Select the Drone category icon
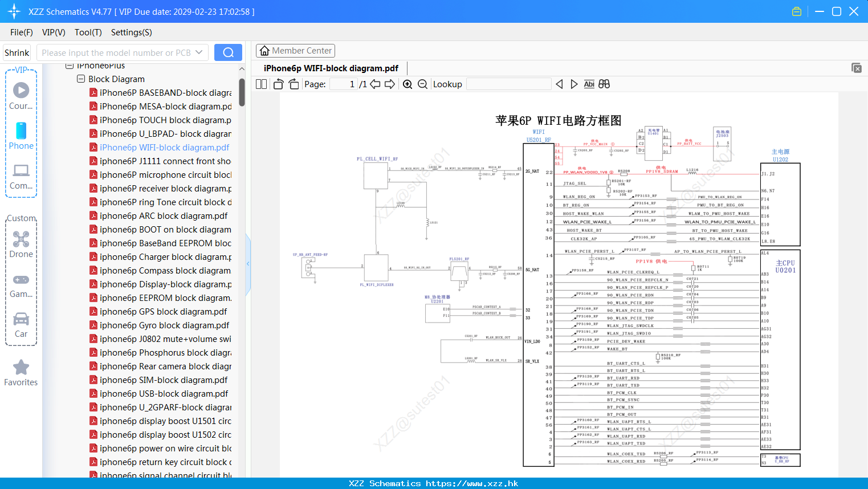The width and height of the screenshot is (868, 489). pyautogui.click(x=21, y=244)
